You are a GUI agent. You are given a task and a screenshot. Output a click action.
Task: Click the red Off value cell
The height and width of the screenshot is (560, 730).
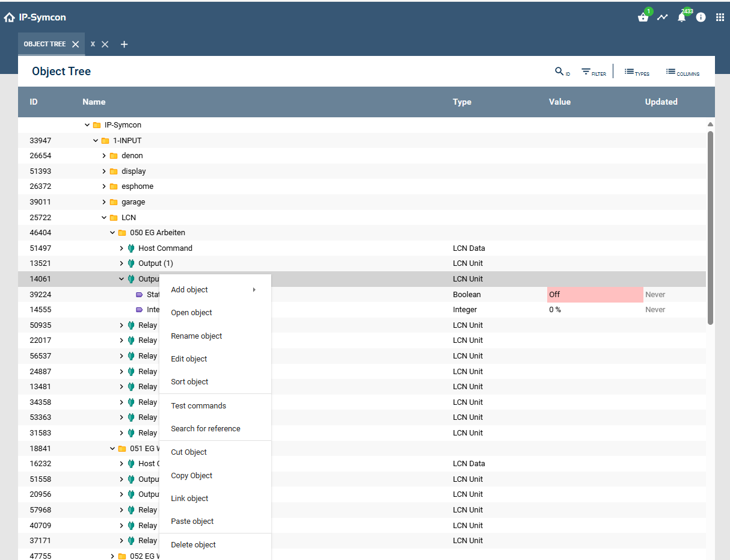595,295
